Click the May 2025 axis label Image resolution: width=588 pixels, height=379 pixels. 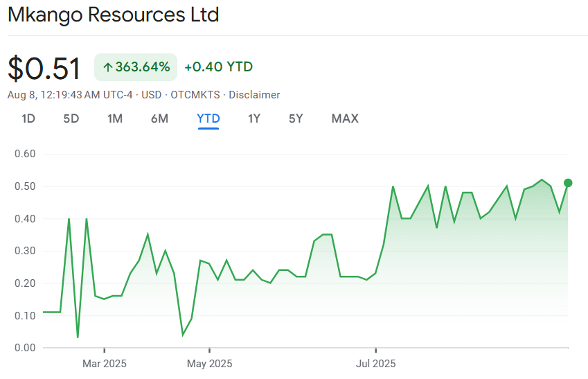(x=209, y=363)
